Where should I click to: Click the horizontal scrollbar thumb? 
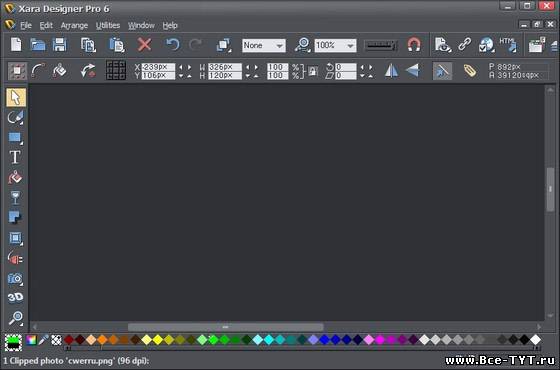click(226, 327)
